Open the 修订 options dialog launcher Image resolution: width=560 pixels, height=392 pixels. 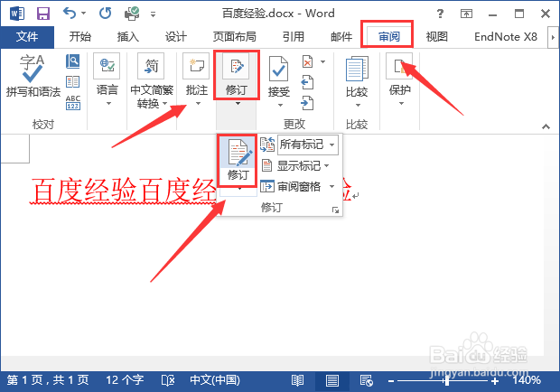click(x=335, y=210)
